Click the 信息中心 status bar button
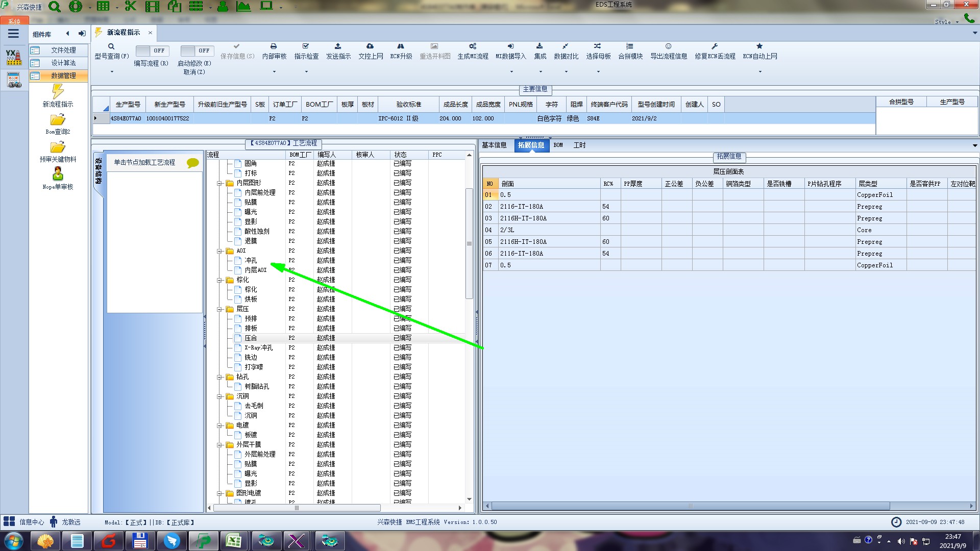980x551 pixels. point(24,522)
